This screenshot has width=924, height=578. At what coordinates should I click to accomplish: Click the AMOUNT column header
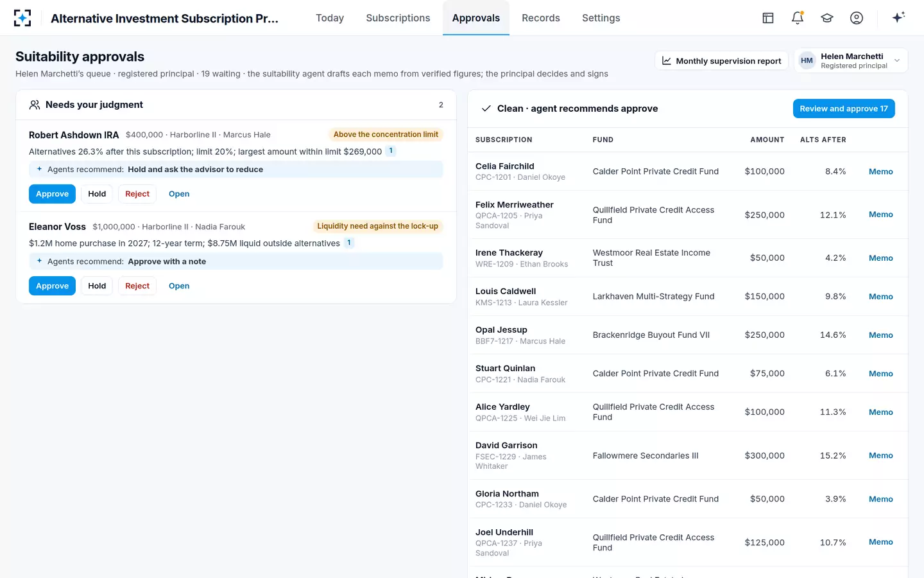pos(767,139)
